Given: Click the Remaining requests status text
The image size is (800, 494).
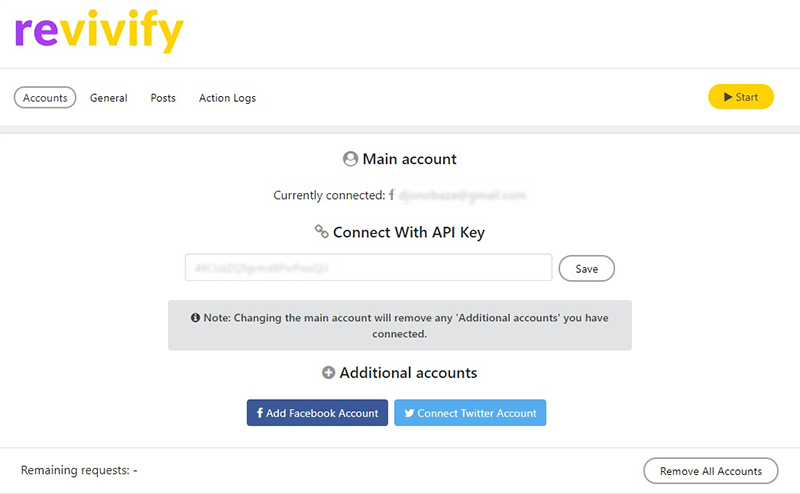Looking at the screenshot, I should [x=79, y=470].
